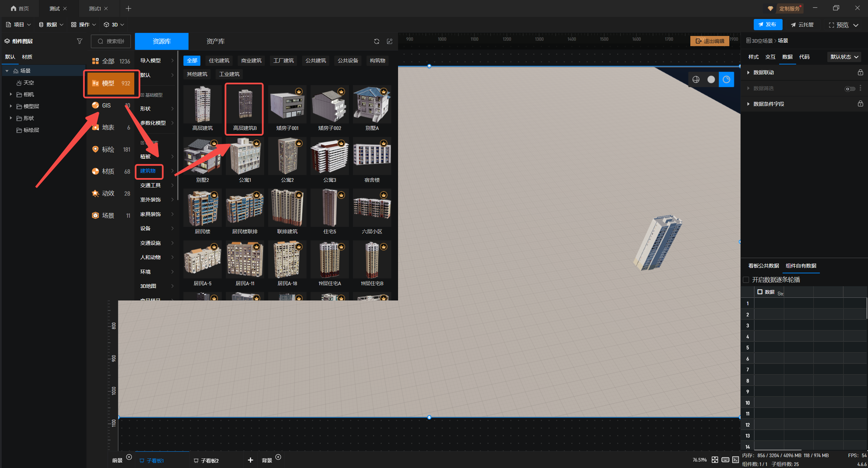The width and height of the screenshot is (868, 468).
Task: Click the keyboard shortcuts icon in the bottom bar
Action: (x=725, y=460)
